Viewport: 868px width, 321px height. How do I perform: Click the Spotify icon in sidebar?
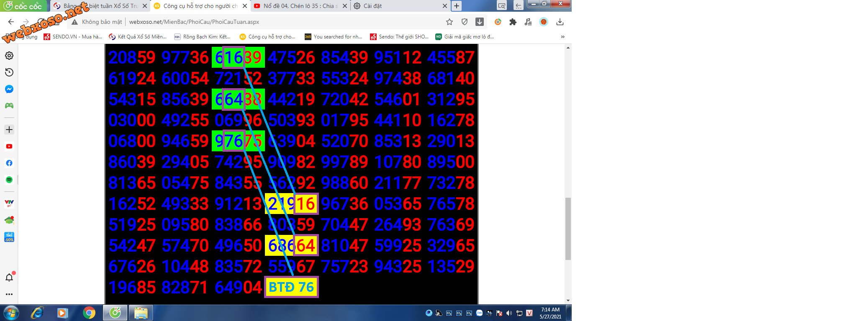[9, 180]
